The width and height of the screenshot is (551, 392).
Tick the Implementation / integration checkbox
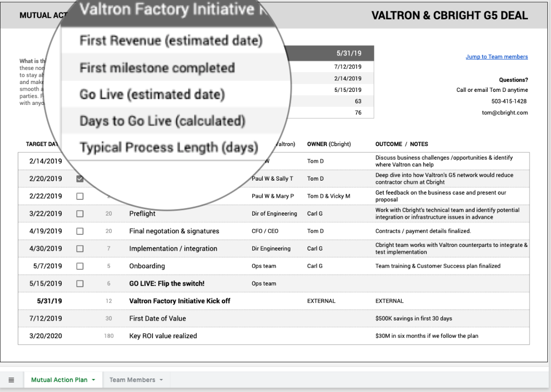tap(80, 249)
